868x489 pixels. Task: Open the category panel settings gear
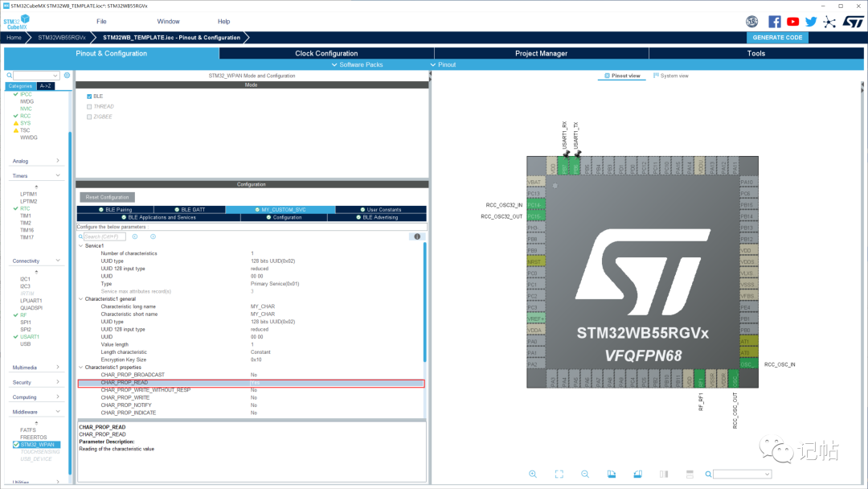pyautogui.click(x=67, y=76)
